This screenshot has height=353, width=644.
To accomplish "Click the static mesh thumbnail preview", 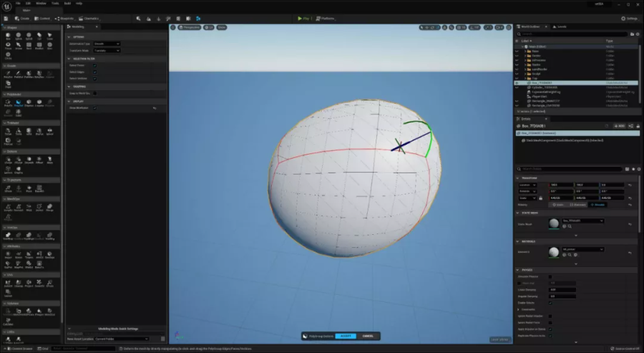I will click(x=554, y=223).
